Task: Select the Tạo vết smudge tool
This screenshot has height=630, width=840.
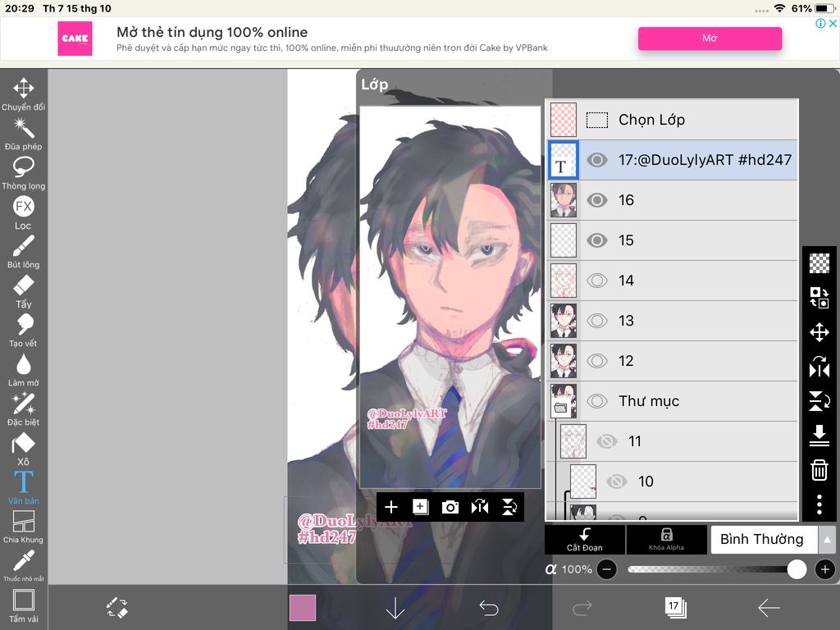Action: [24, 331]
